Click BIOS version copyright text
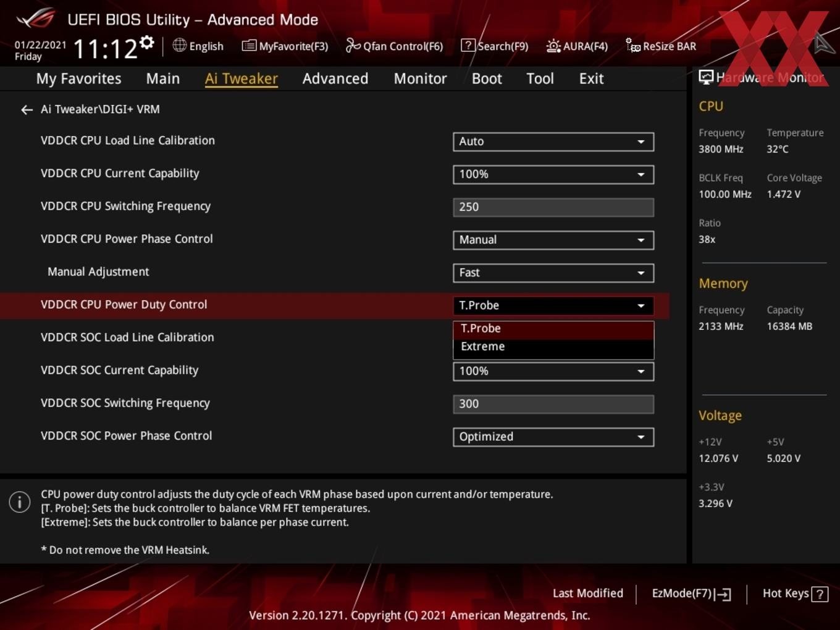 [419, 615]
